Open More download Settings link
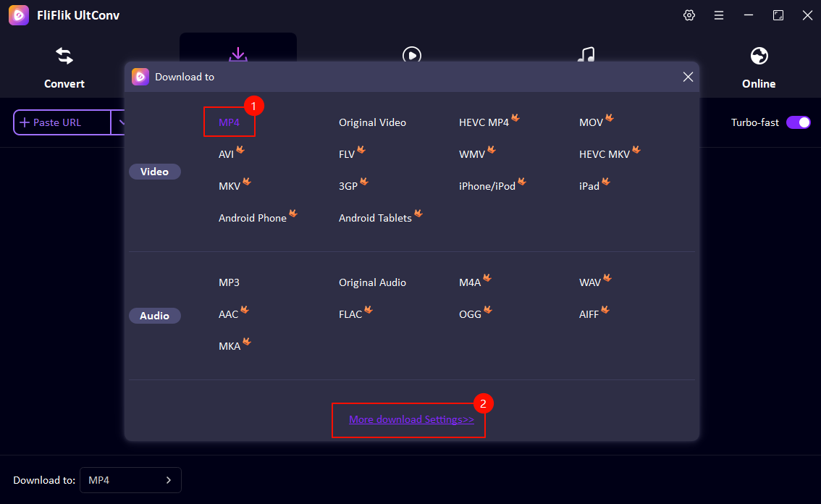This screenshot has height=504, width=821. coord(411,420)
